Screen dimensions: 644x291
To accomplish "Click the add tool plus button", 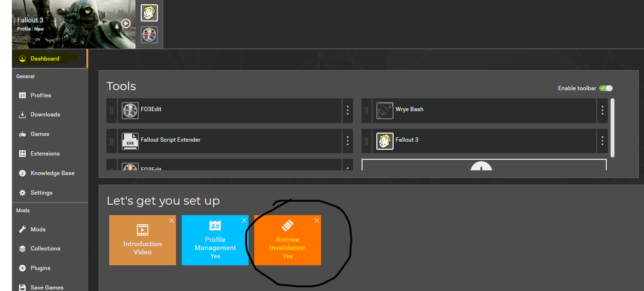I will (x=482, y=166).
